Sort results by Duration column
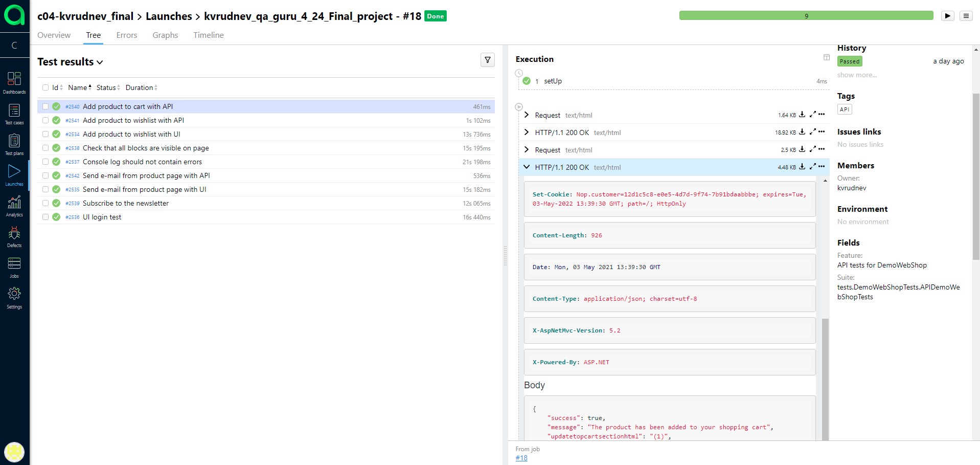Screen dimensions: 980x465 pyautogui.click(x=142, y=87)
